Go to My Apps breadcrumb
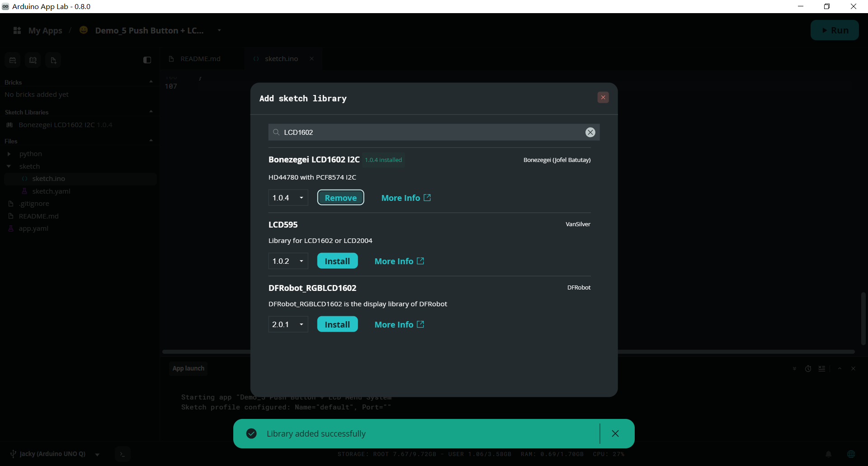This screenshot has height=466, width=868. (45, 30)
